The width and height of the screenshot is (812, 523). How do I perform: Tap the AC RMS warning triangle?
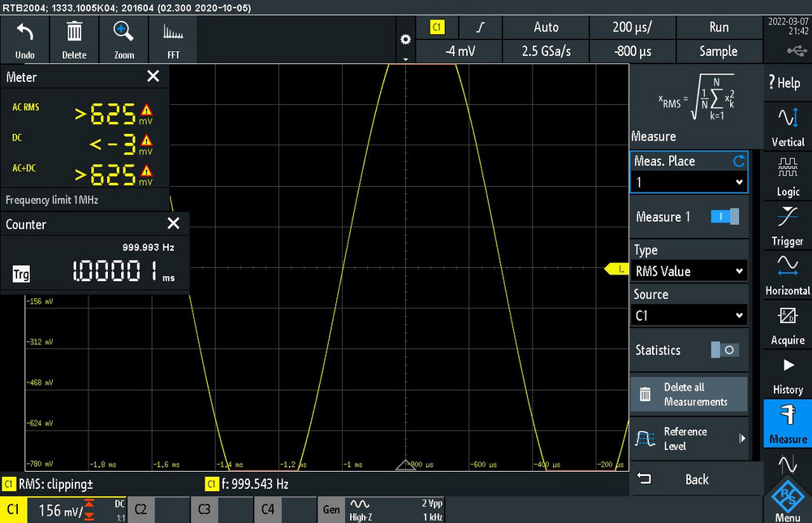tap(146, 110)
